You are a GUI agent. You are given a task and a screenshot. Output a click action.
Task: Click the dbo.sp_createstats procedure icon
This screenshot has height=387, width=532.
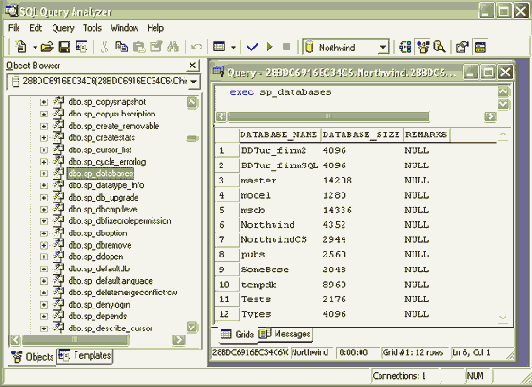[58, 137]
